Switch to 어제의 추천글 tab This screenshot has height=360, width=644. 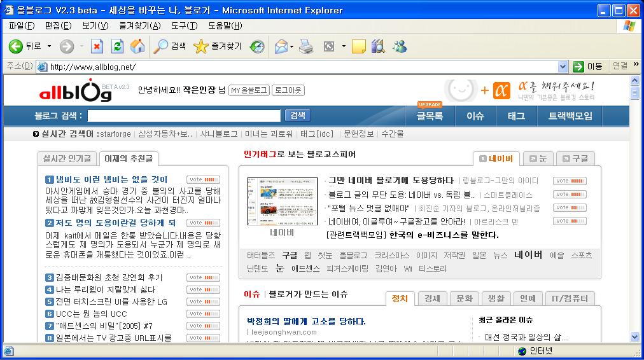[129, 158]
